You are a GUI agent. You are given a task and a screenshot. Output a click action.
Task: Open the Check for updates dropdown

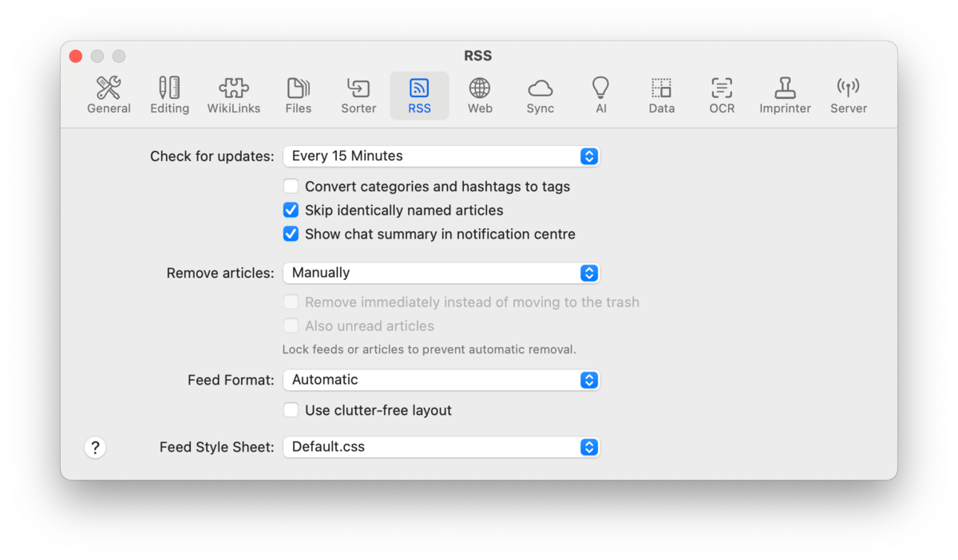(x=441, y=156)
